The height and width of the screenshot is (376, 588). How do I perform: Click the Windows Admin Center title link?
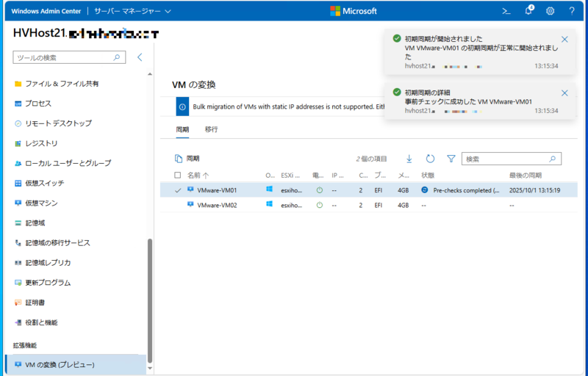pos(46,11)
